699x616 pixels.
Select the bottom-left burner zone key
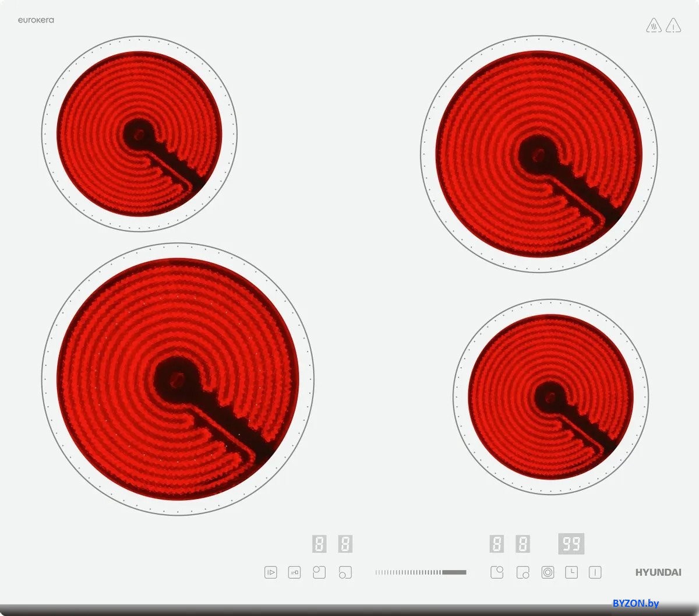345,573
